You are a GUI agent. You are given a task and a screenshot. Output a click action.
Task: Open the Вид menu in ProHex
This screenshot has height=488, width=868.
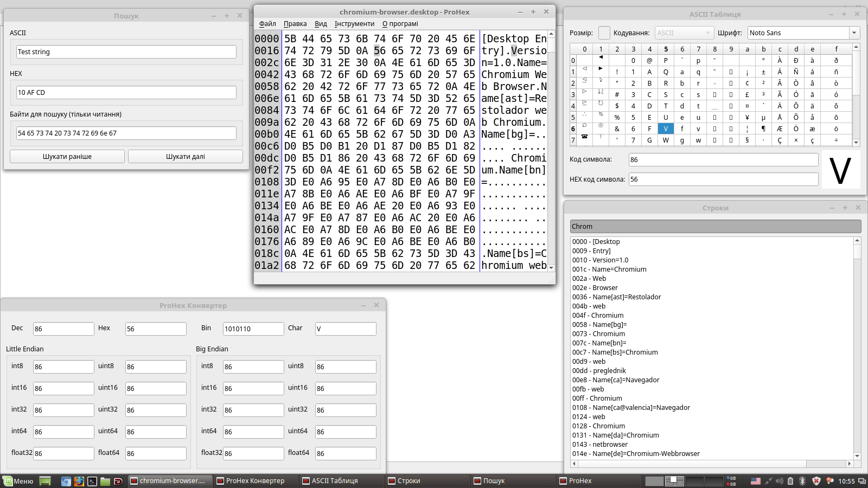point(321,24)
